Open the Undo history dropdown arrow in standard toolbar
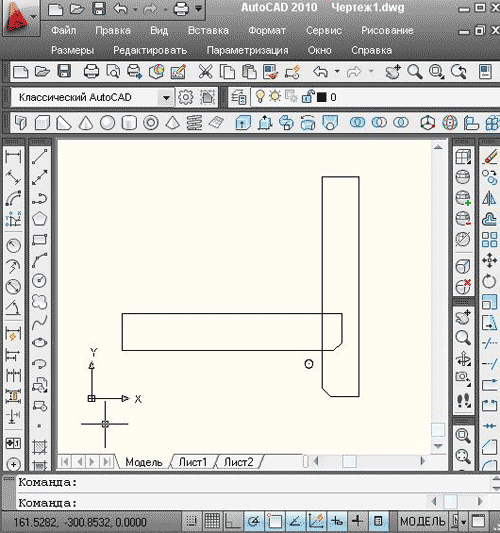 [337, 71]
